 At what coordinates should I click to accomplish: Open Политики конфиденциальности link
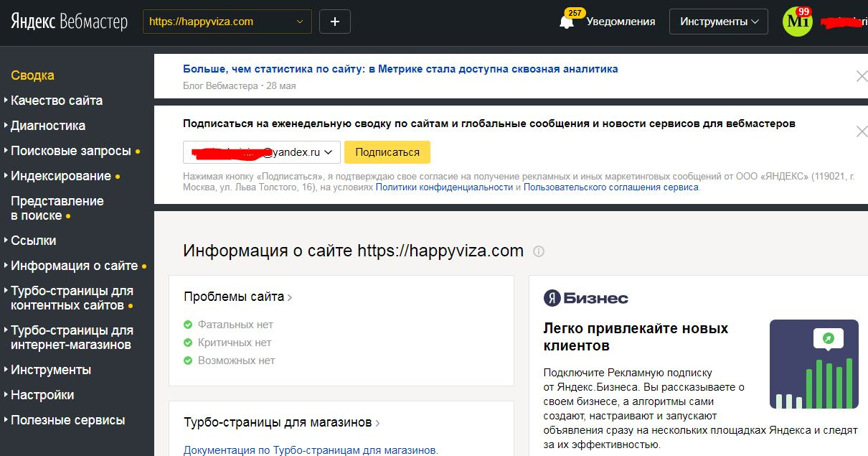tap(444, 187)
